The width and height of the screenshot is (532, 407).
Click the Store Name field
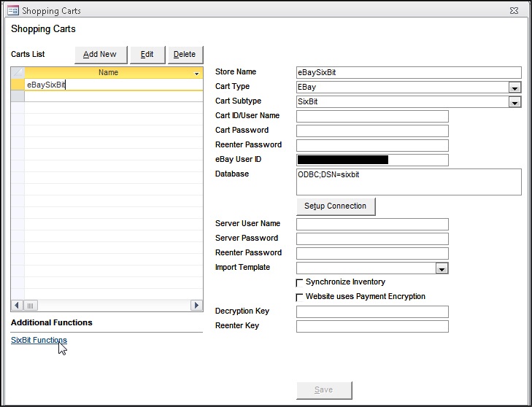[x=409, y=73]
